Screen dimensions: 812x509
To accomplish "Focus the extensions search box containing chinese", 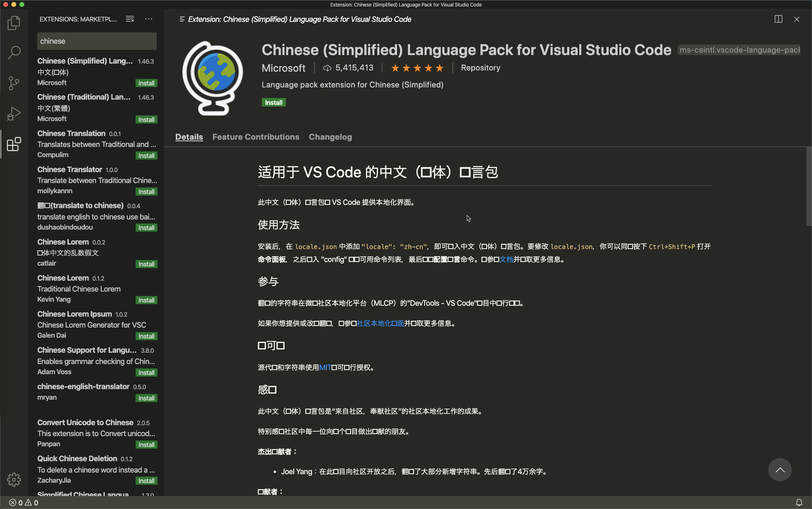I will point(97,41).
